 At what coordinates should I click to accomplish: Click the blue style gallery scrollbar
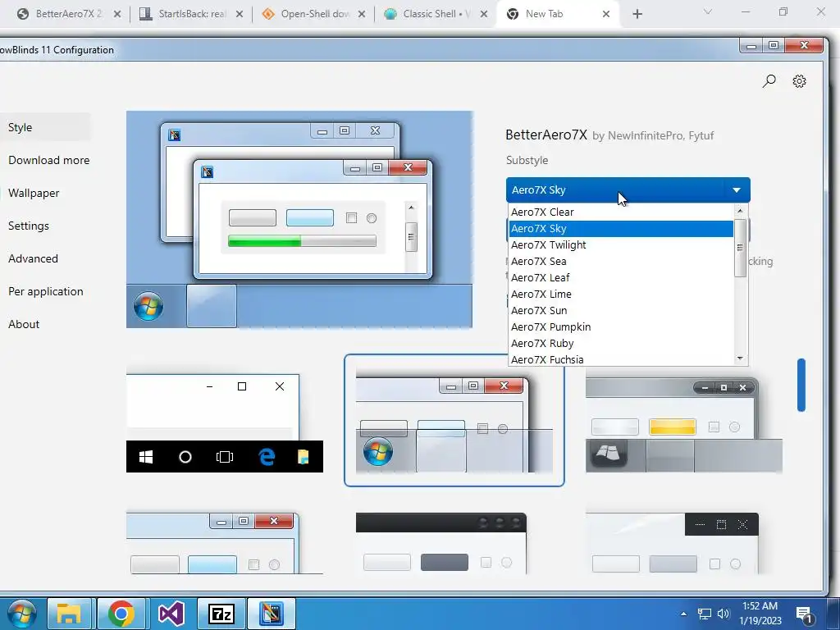tap(801, 385)
